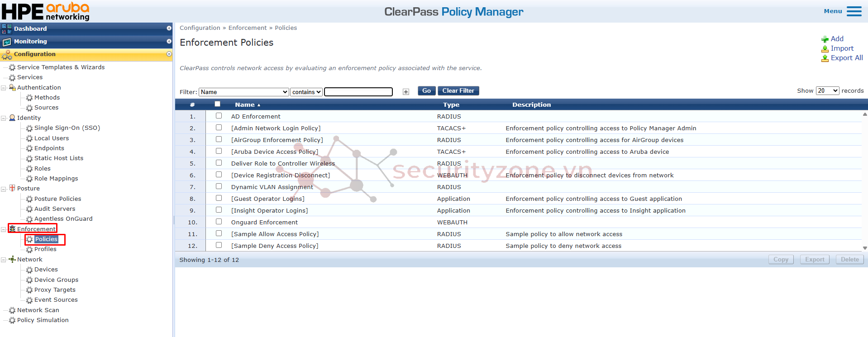Open the hamburger Menu icon

tap(854, 11)
